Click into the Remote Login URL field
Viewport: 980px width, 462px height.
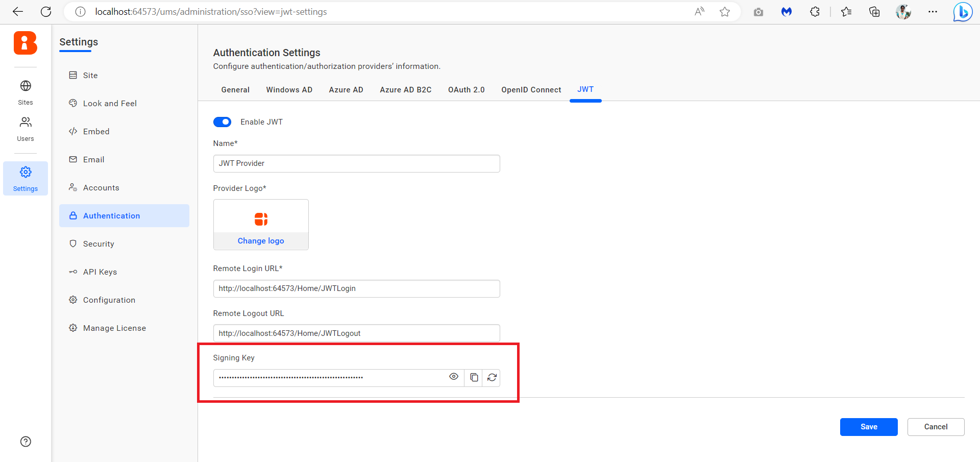pos(356,288)
